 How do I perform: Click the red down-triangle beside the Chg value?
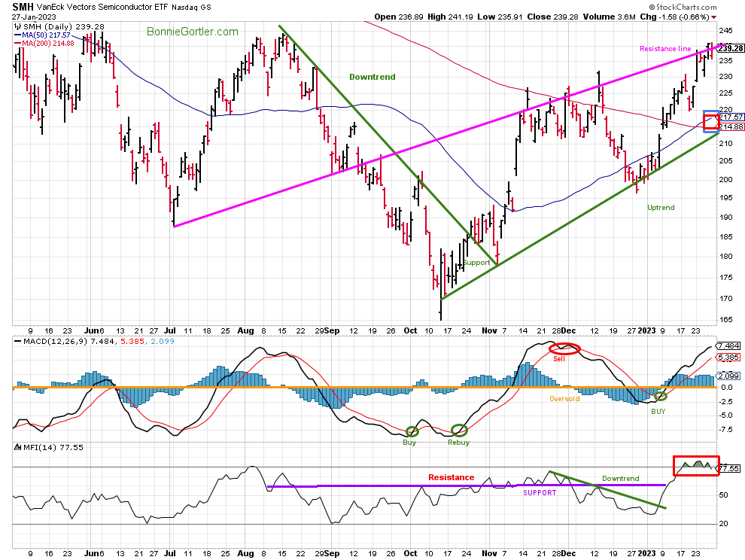click(x=714, y=17)
